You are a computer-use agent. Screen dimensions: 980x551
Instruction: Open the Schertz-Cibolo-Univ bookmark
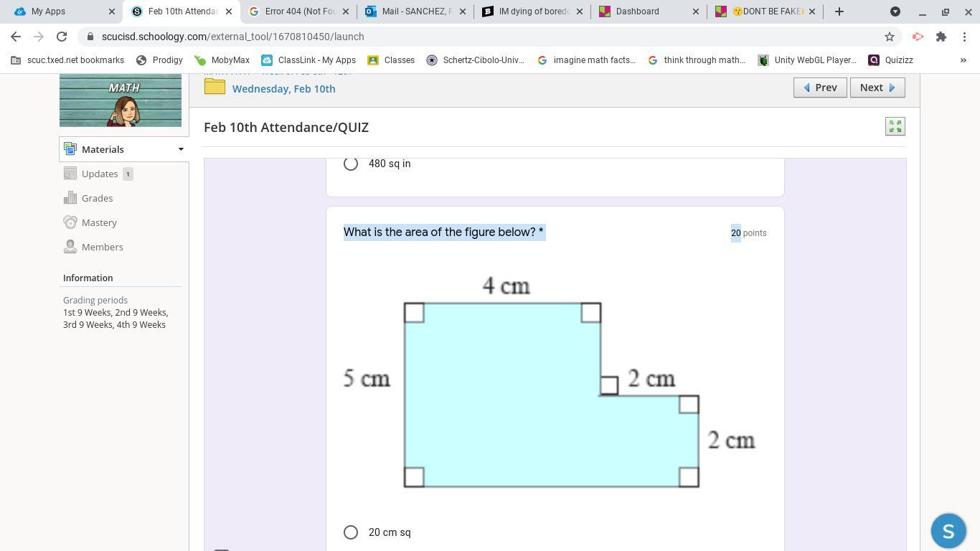(x=476, y=60)
